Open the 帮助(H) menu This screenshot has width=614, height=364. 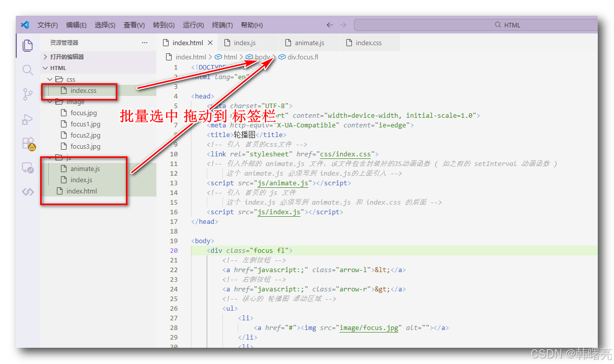click(252, 25)
